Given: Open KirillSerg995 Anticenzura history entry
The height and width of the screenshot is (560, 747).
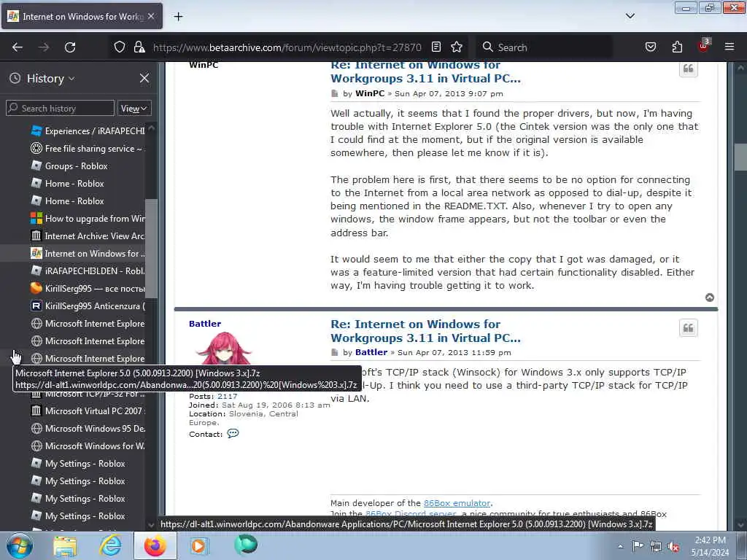Looking at the screenshot, I should (88, 306).
